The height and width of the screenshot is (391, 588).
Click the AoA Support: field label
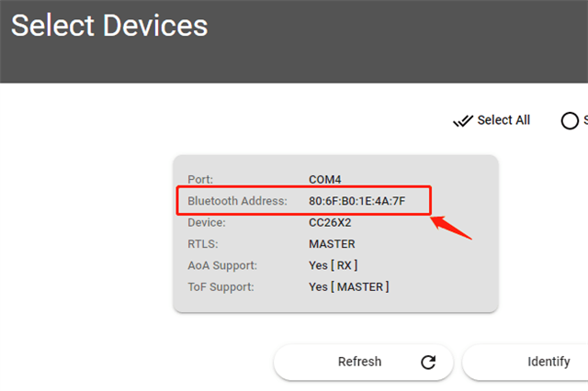tap(221, 265)
